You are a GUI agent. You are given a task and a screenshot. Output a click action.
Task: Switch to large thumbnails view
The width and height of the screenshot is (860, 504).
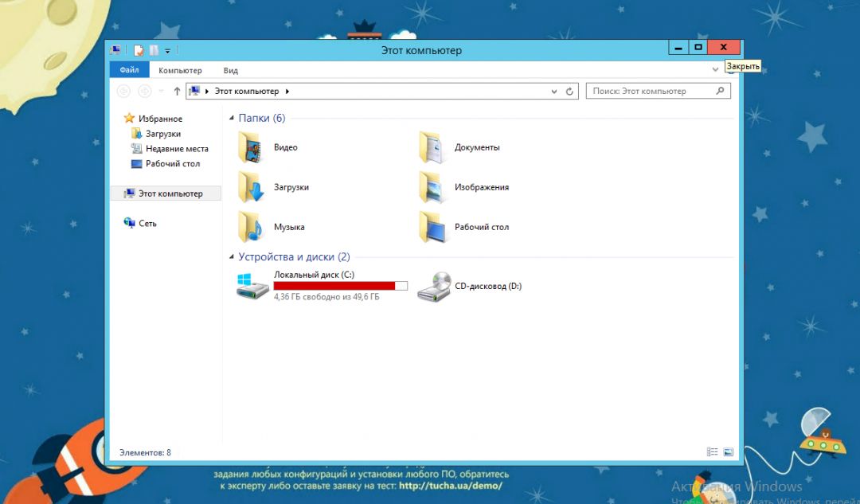(x=728, y=452)
